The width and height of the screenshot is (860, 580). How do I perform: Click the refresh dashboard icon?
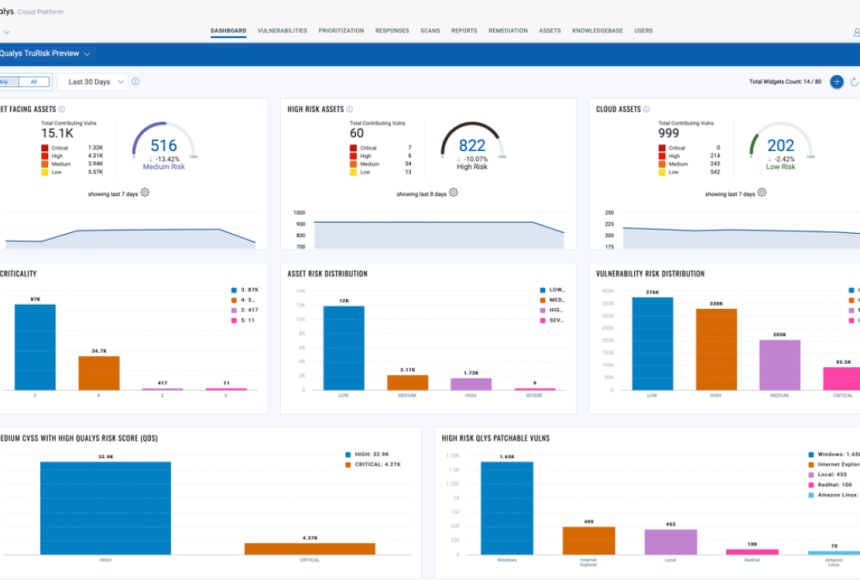coord(854,82)
